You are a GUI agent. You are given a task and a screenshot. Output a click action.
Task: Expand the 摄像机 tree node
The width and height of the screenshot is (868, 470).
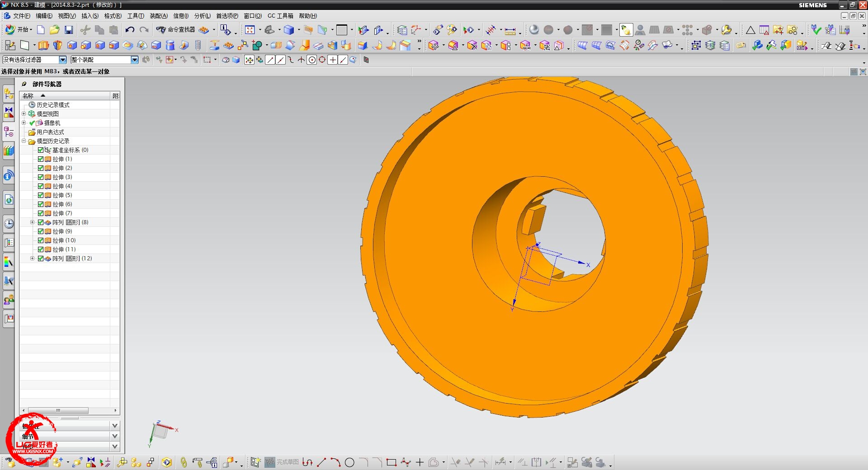click(24, 123)
